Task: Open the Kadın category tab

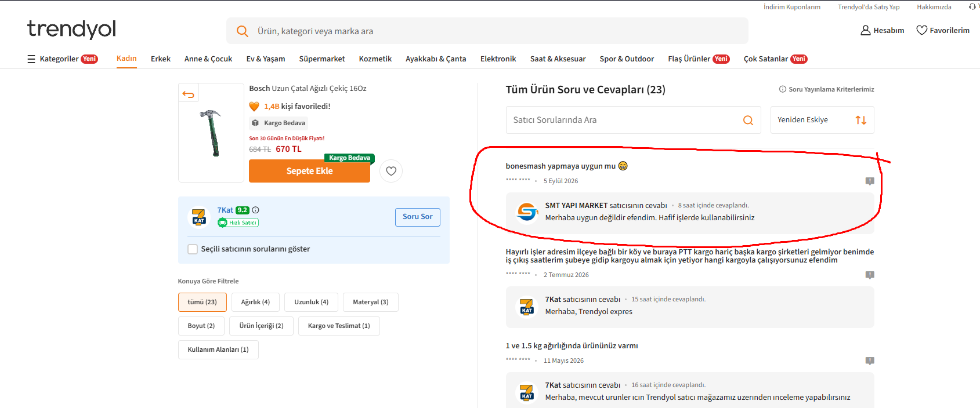Action: [x=126, y=59]
